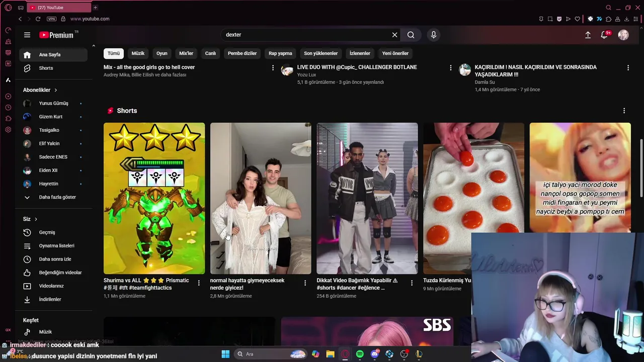
Task: Toggle the VPN badge in address bar
Action: pyautogui.click(x=51, y=19)
